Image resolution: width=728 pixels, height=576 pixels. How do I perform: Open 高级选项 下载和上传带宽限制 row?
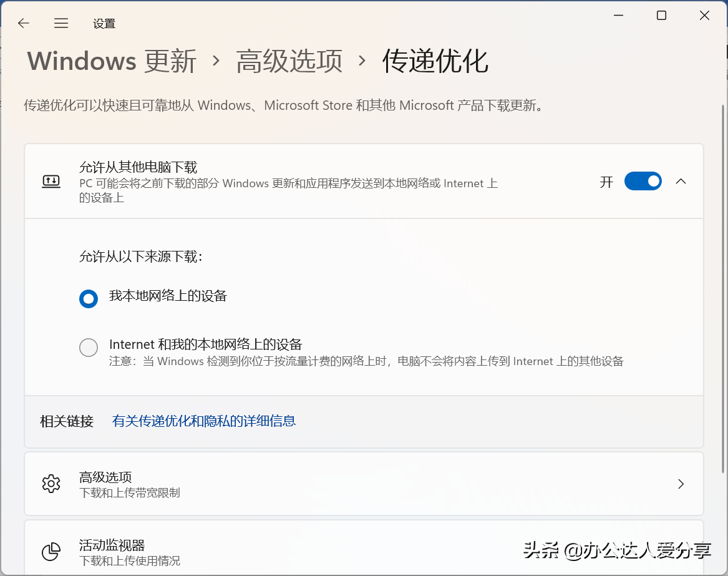[x=364, y=484]
